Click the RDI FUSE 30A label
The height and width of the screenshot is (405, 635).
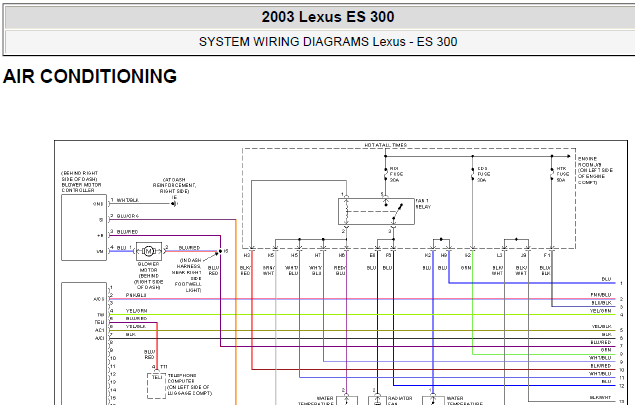(x=396, y=174)
